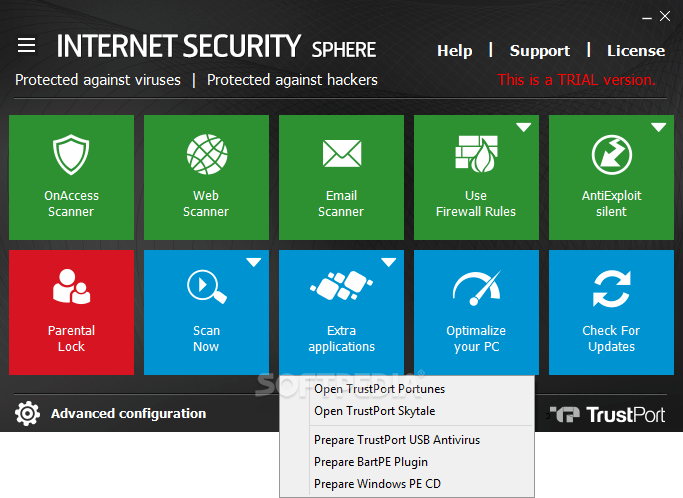Click the OnAccess Scanner shield icon
This screenshot has width=683, height=498.
click(x=71, y=155)
